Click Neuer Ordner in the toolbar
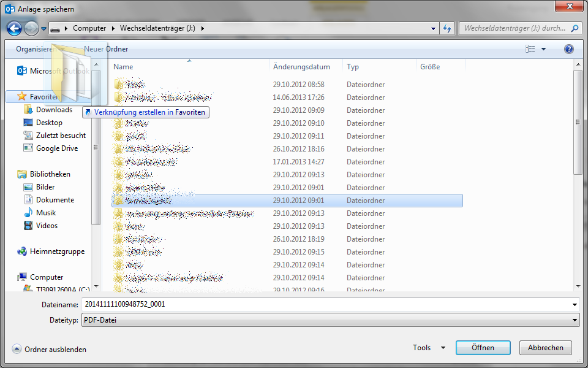Screen dimensions: 588x368 pyautogui.click(x=106, y=49)
